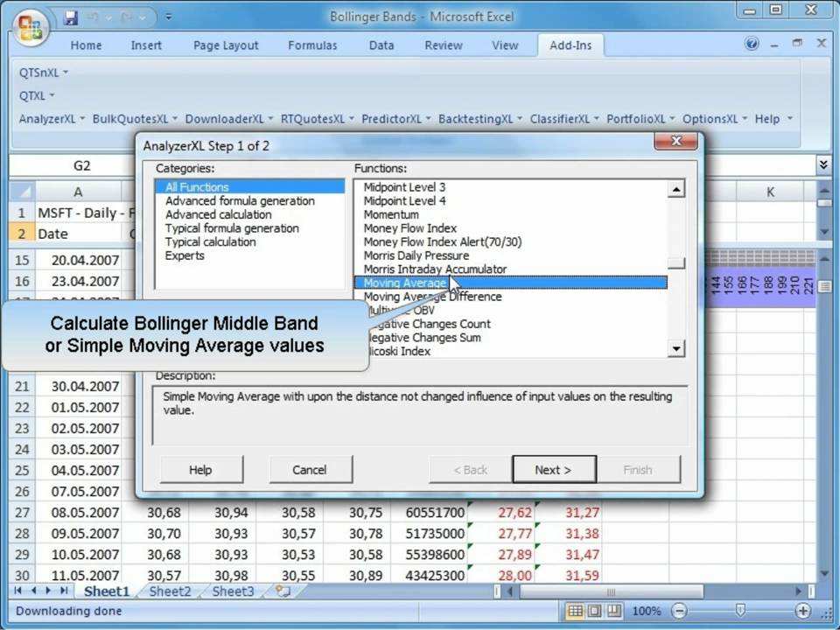Screen dimensions: 840x630
Task: Select row 27 header
Action: 22,513
